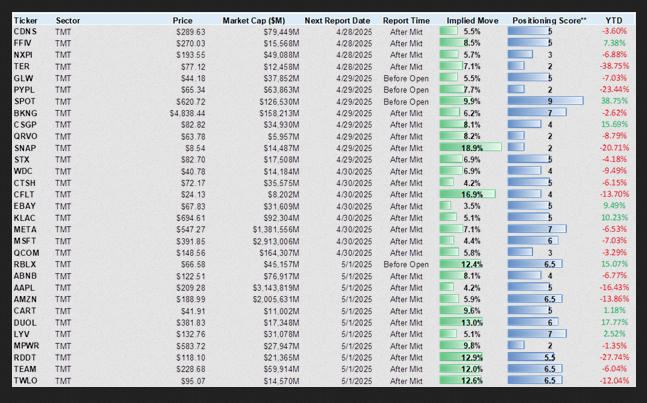Screen dimensions: 647x403
Task: Click QCOM price $148.56
Action: pyautogui.click(x=191, y=253)
